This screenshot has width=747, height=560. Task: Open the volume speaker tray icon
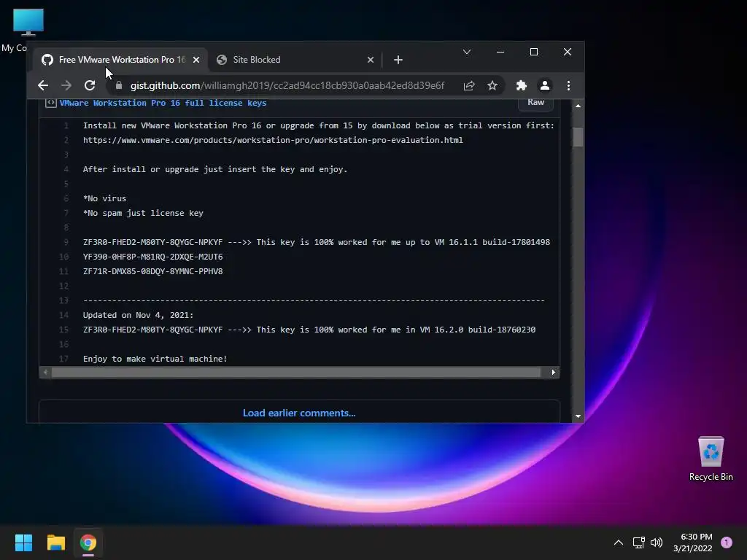pyautogui.click(x=657, y=542)
